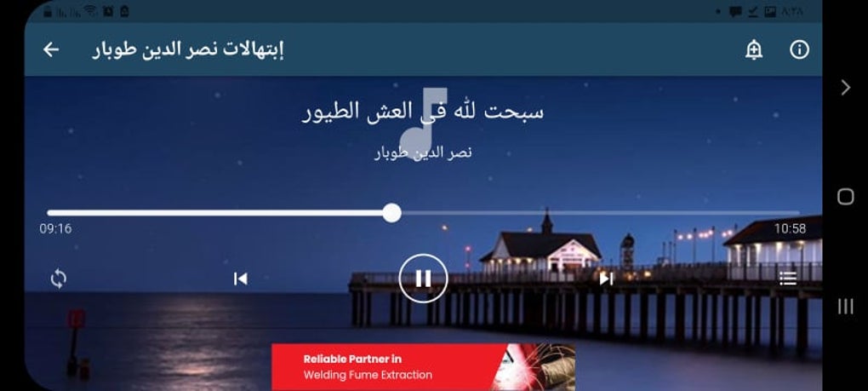Skip to the previous track
Image resolution: width=868 pixels, height=391 pixels.
coord(240,279)
